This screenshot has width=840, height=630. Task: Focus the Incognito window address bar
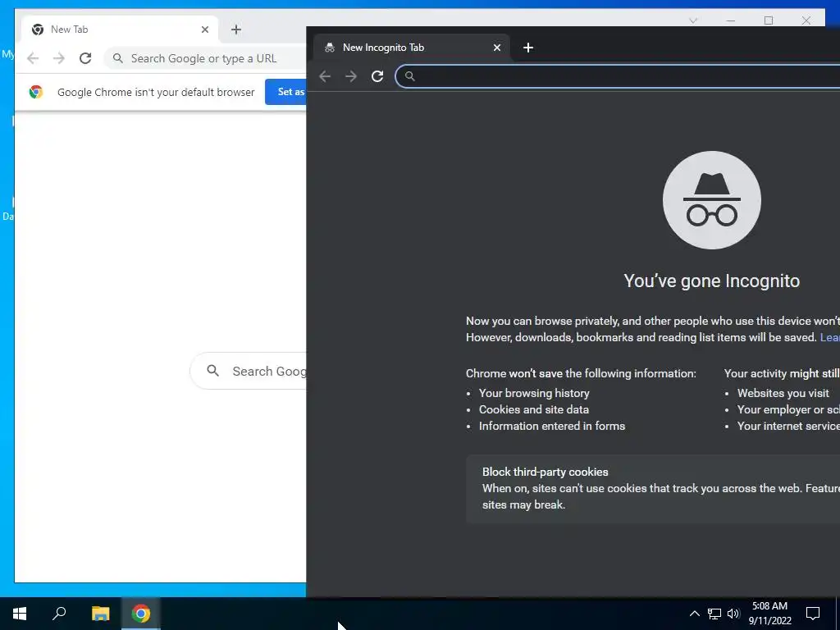[618, 76]
